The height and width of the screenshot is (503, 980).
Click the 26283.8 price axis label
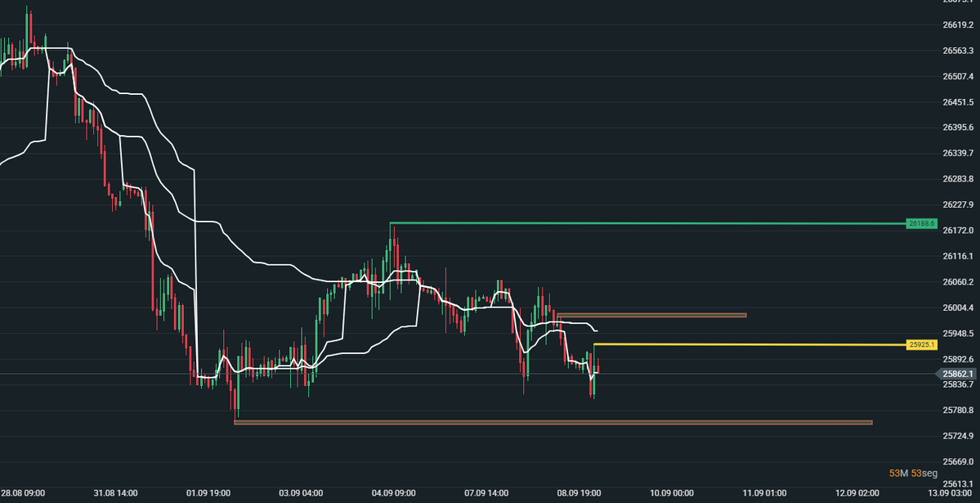957,179
